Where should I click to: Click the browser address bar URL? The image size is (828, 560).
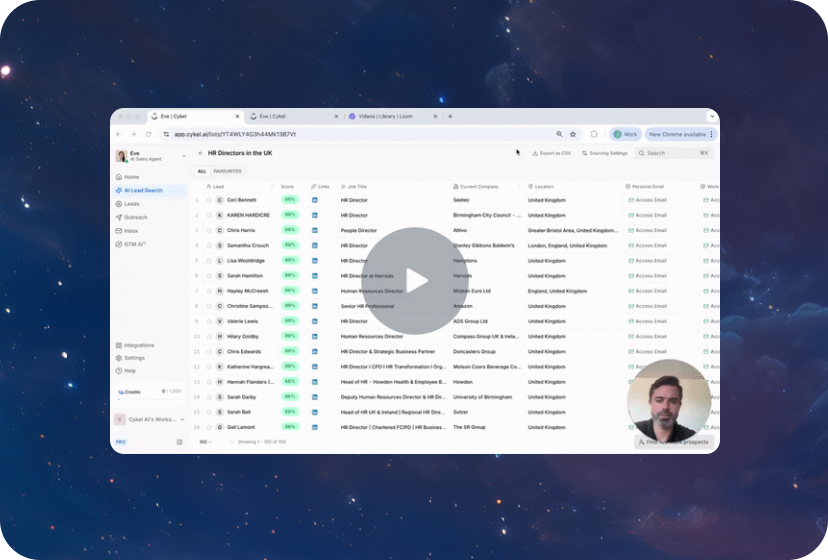pyautogui.click(x=235, y=134)
